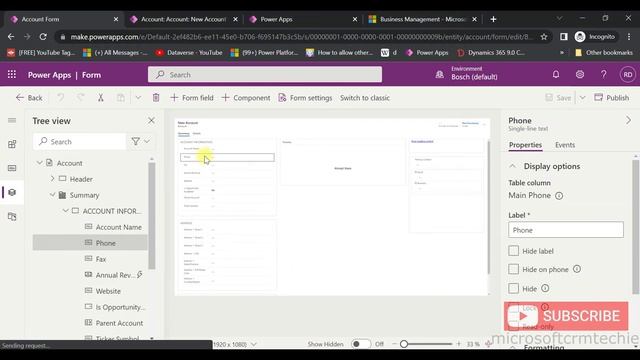Bookmark this page with star icon

544,37
